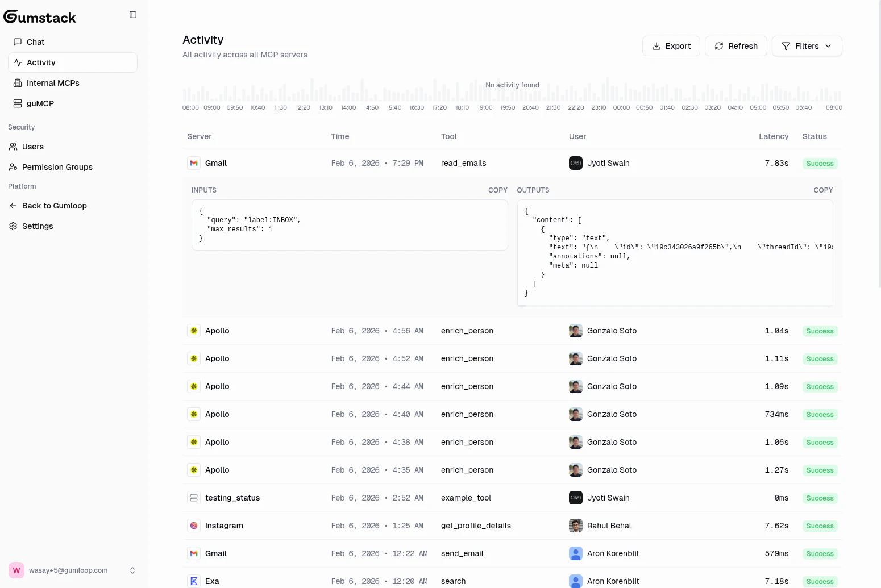881x588 pixels.
Task: Collapse the sidebar with the panel toggle
Action: tap(132, 15)
